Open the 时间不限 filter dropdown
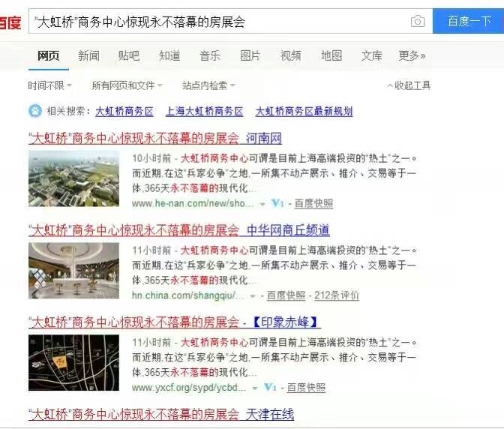The image size is (504, 429). (49, 85)
